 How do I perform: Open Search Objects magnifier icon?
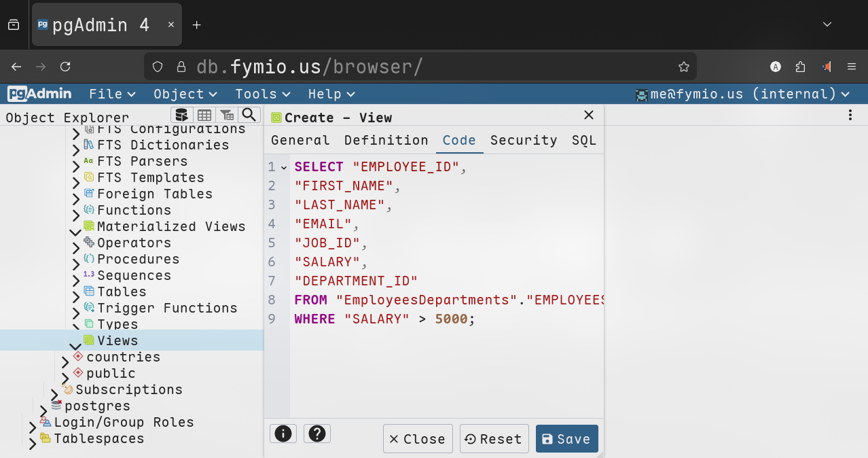(249, 115)
